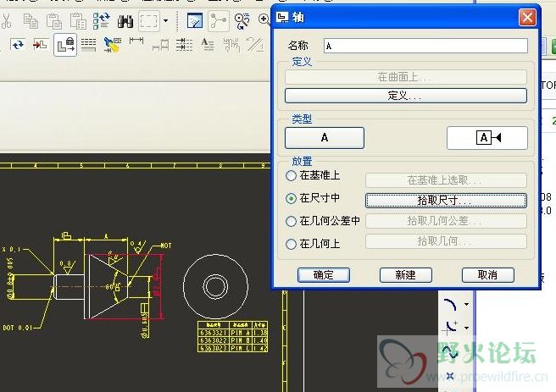The height and width of the screenshot is (392, 556).
Task: Click the hatching hand icon
Action: 231,45
